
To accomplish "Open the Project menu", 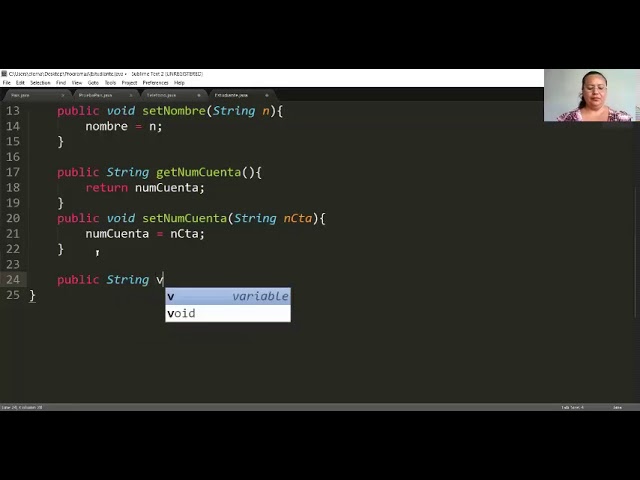I will (129, 83).
